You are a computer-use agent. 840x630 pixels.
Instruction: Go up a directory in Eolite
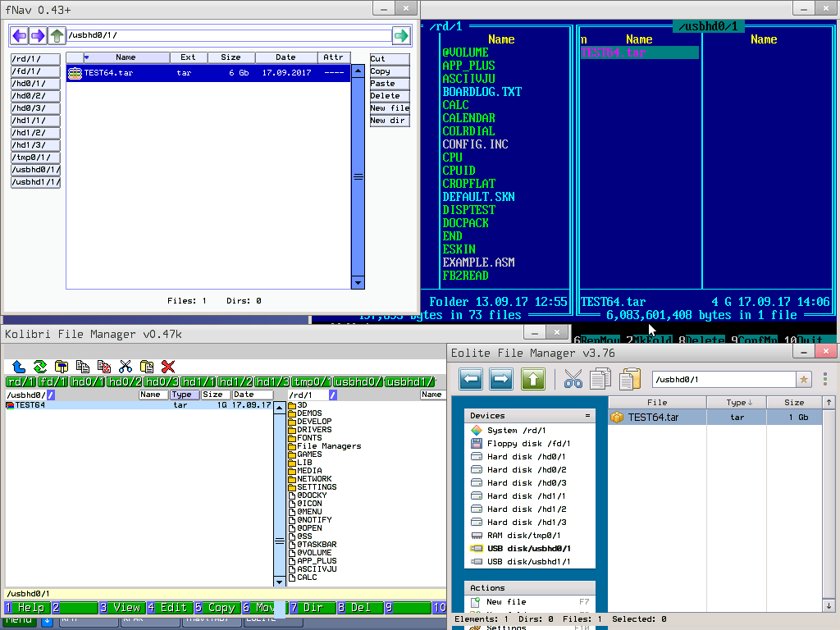click(533, 379)
